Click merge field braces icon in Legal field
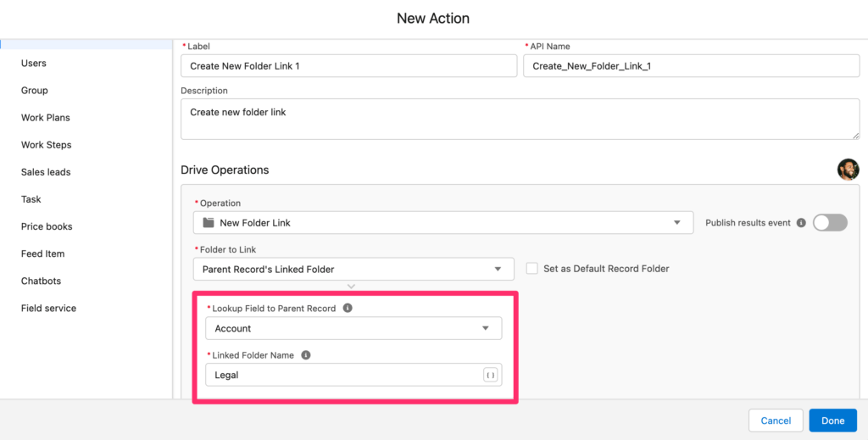 491,376
